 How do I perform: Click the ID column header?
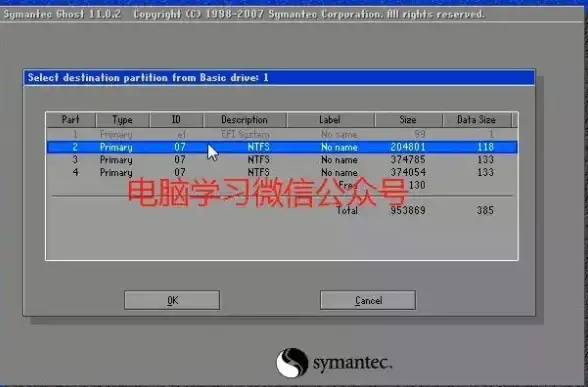(x=176, y=120)
